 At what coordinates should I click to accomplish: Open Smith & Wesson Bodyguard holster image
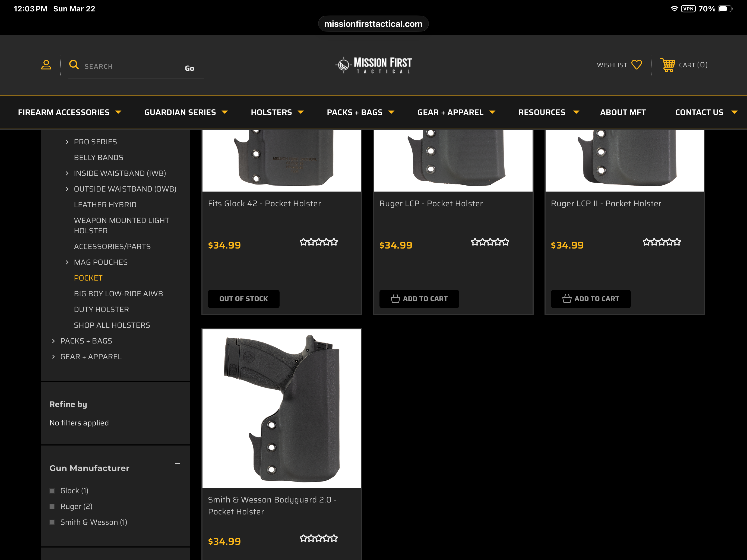click(282, 408)
